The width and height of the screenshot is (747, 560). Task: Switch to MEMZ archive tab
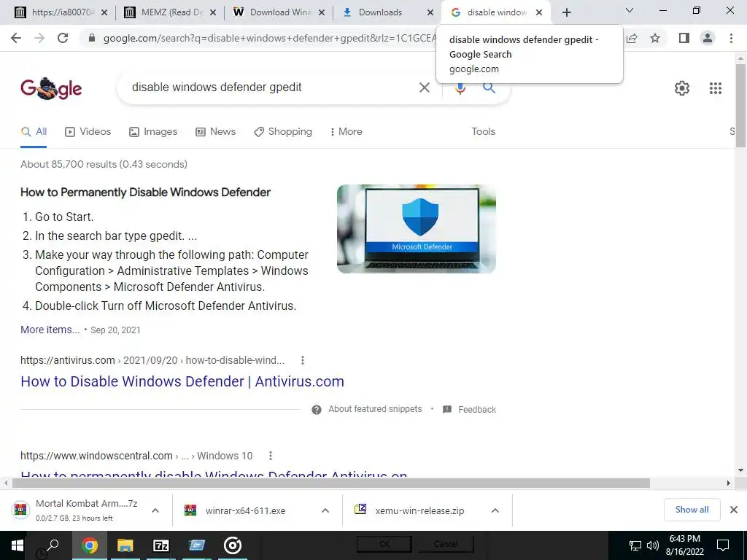171,12
